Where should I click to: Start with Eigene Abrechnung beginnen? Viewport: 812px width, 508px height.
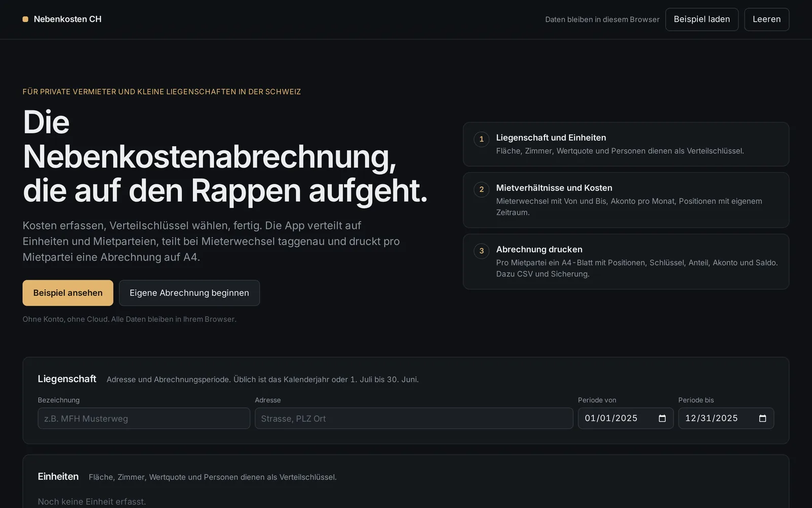pos(189,293)
